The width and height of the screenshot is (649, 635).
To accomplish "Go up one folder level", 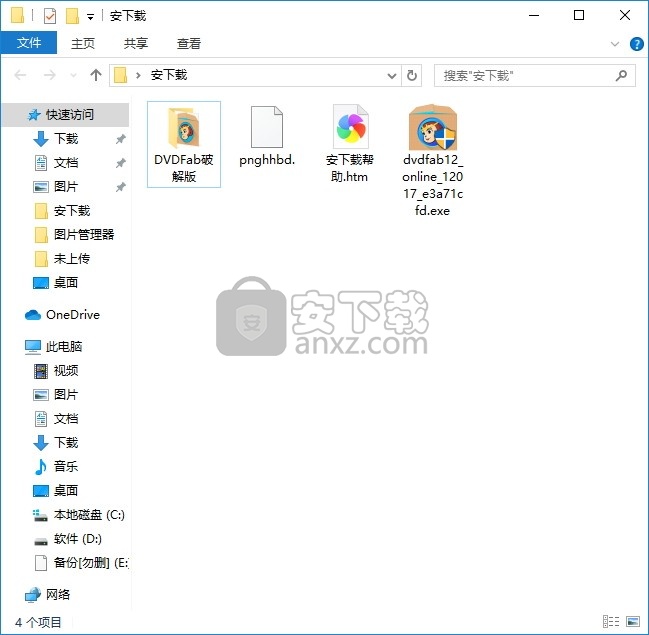I will pos(96,75).
